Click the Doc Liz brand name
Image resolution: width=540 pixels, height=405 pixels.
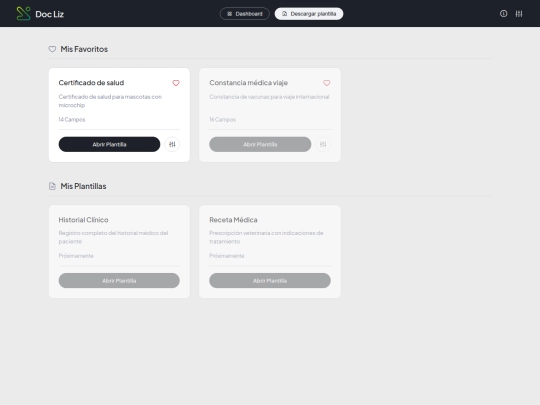click(x=50, y=14)
